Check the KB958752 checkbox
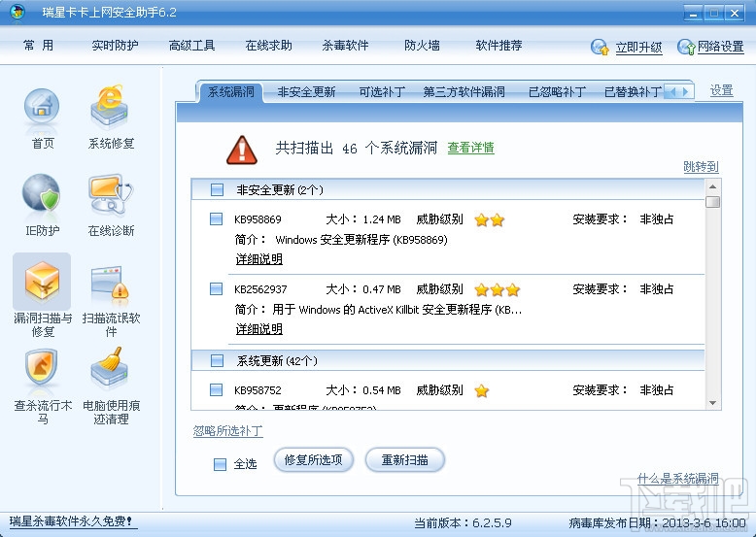Viewport: 756px width, 537px height. 216,389
